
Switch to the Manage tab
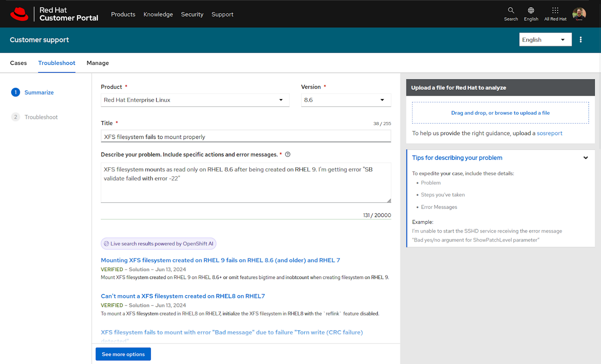97,63
